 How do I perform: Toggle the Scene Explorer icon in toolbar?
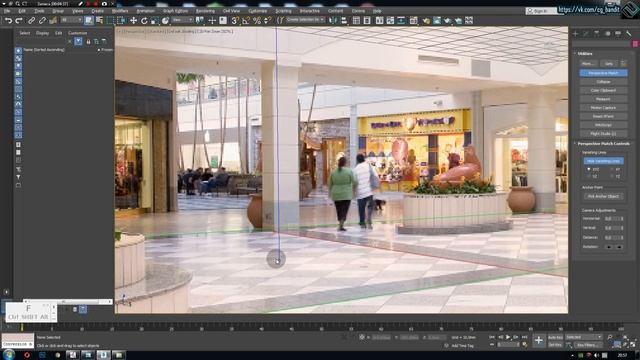[x=356, y=20]
